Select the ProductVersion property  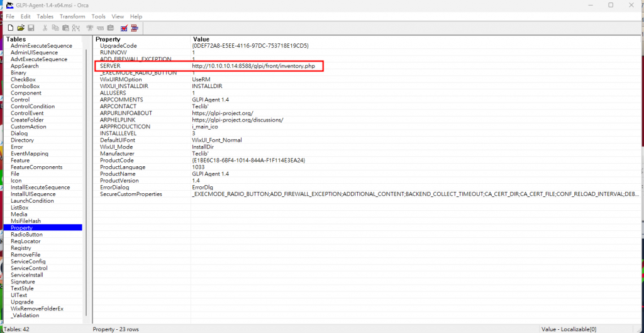(x=119, y=181)
